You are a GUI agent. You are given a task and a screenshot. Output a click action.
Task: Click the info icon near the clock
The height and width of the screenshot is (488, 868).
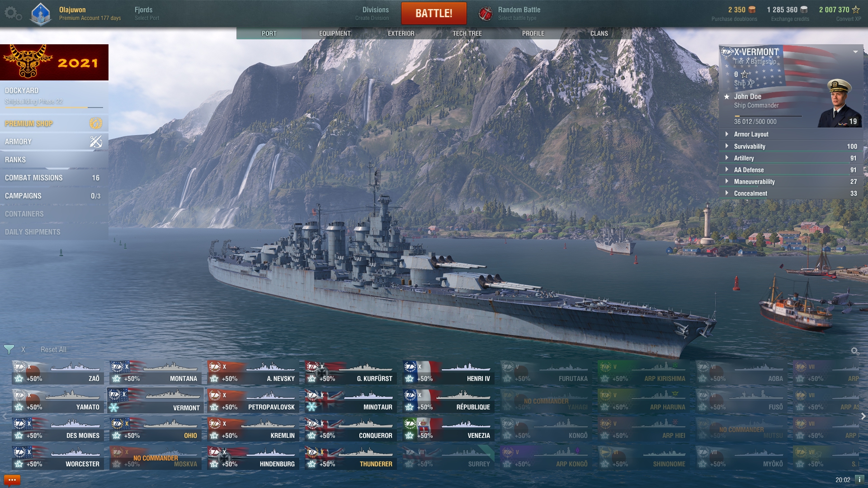click(x=859, y=480)
